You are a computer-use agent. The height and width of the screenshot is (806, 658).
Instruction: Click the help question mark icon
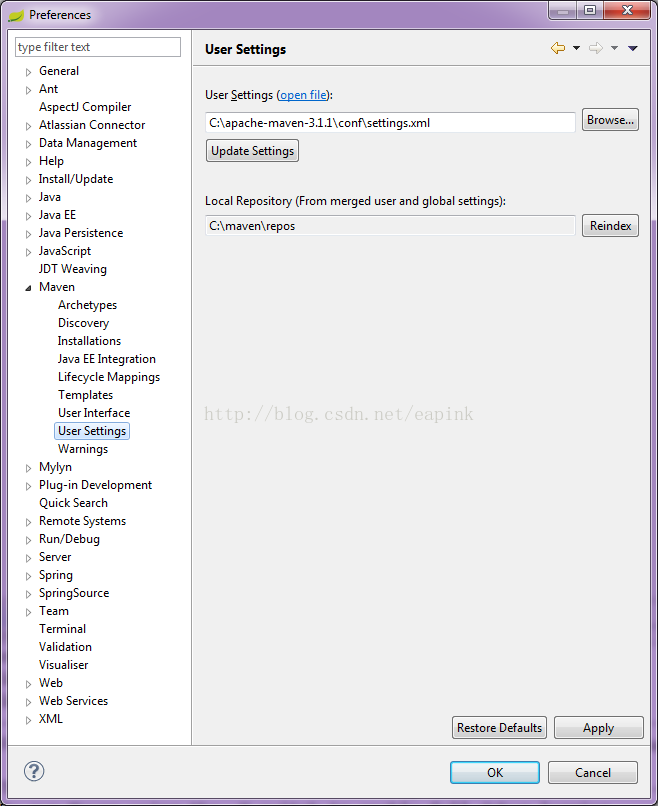click(x=34, y=771)
